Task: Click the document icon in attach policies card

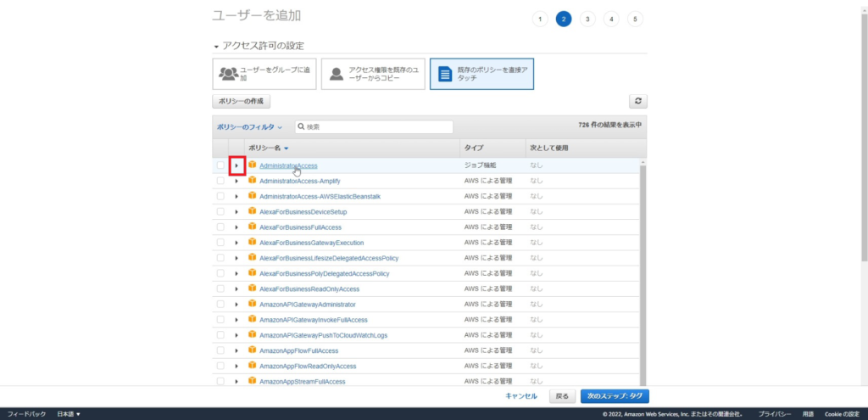Action: point(444,74)
